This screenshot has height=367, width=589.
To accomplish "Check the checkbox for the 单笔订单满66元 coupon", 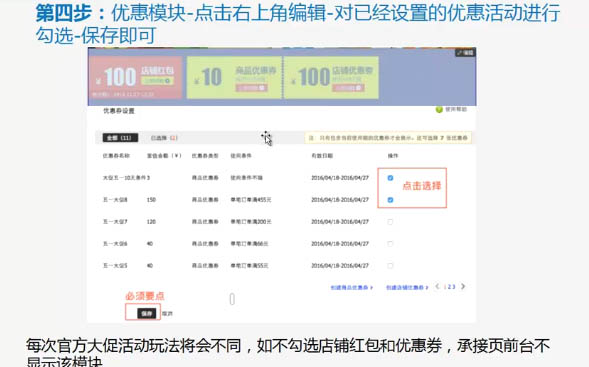I will [390, 244].
